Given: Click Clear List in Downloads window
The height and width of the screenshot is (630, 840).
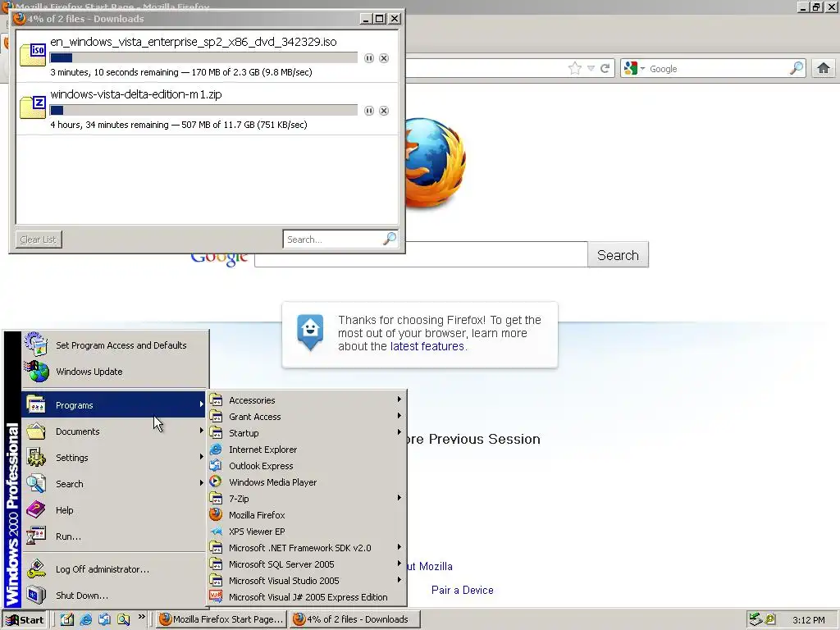Looking at the screenshot, I should (39, 240).
